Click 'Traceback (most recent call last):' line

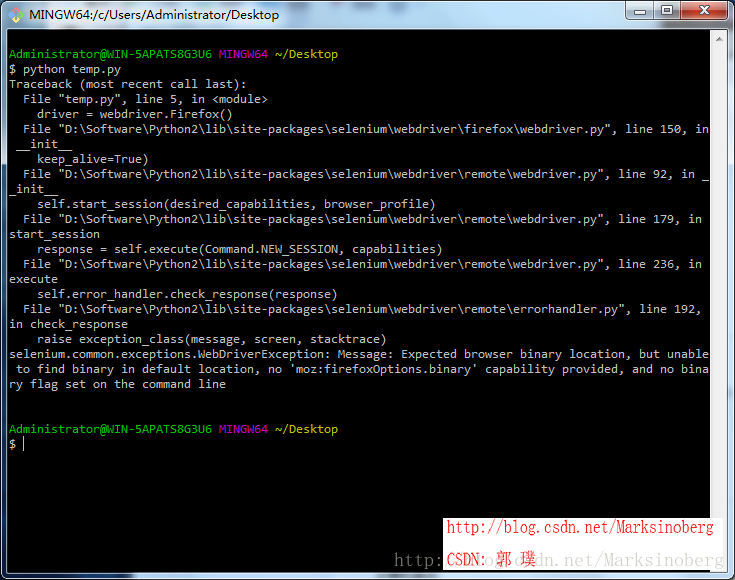[128, 84]
